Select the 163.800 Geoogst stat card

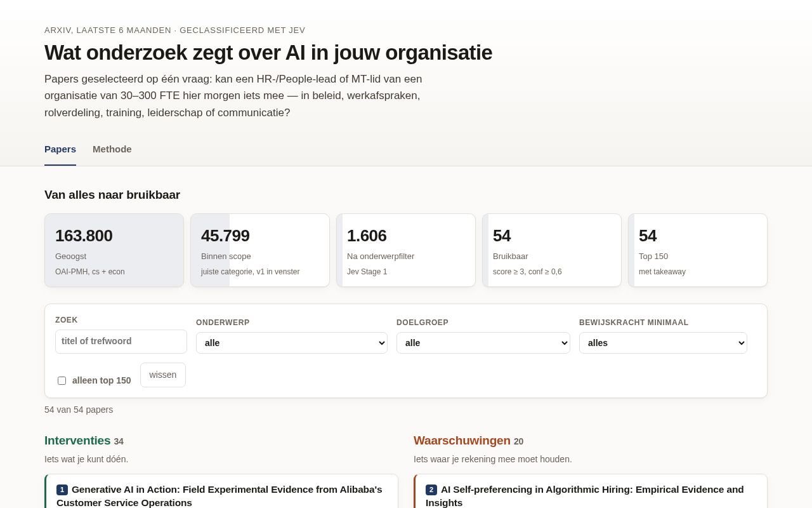point(114,250)
